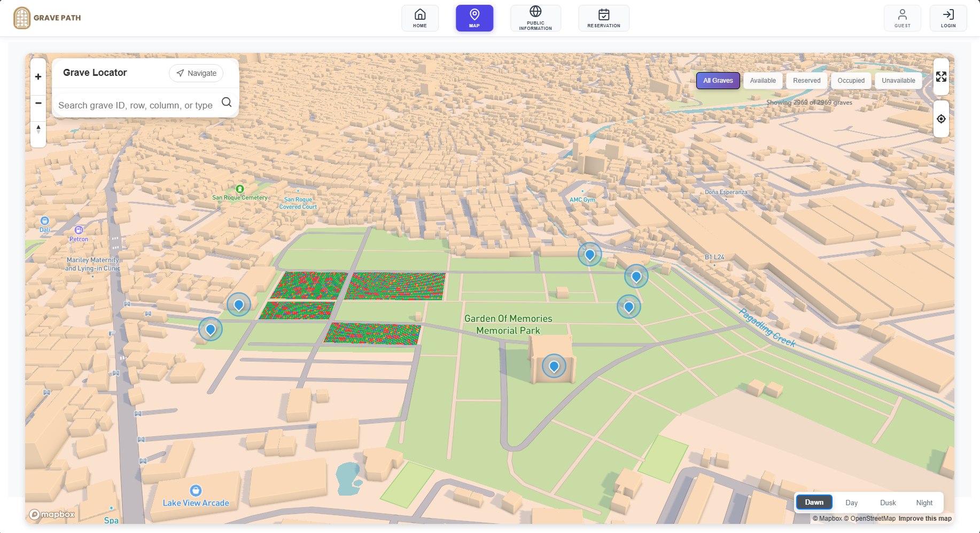This screenshot has width=980, height=533.
Task: Click the map marker on chapel building
Action: (554, 366)
